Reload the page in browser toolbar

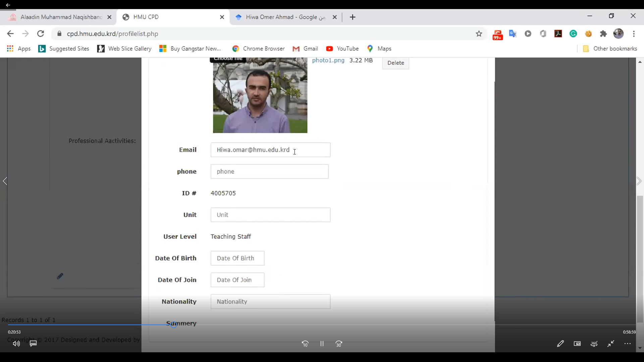[x=41, y=34]
